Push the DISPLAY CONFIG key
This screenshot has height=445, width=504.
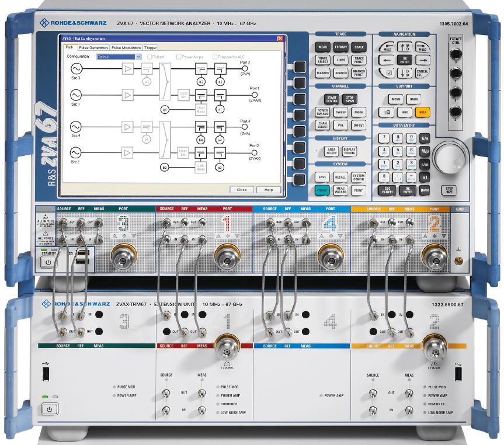point(349,151)
